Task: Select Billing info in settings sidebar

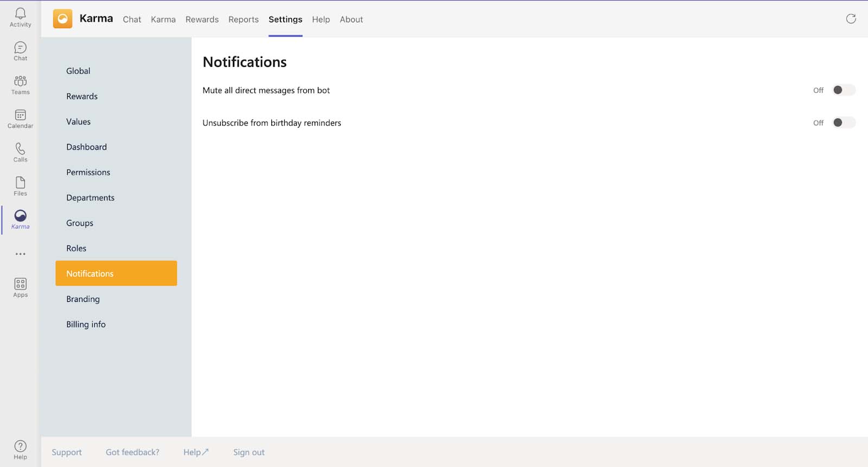Action: pos(86,324)
